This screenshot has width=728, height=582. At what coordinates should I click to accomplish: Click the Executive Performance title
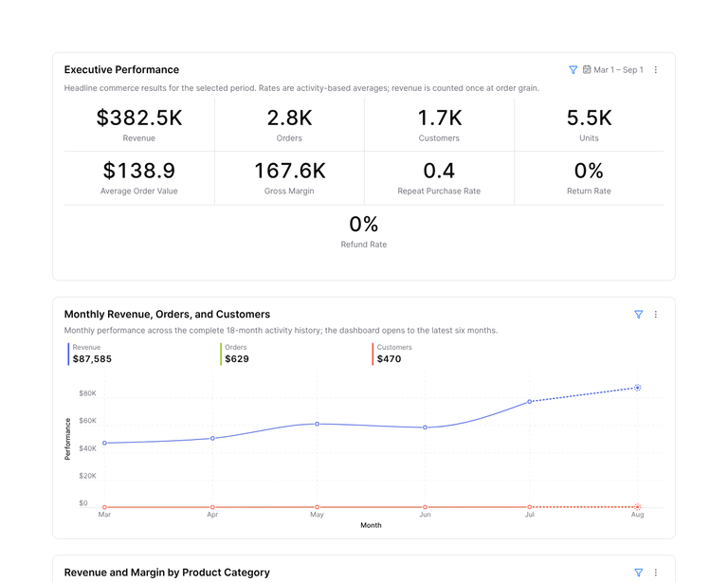(121, 69)
